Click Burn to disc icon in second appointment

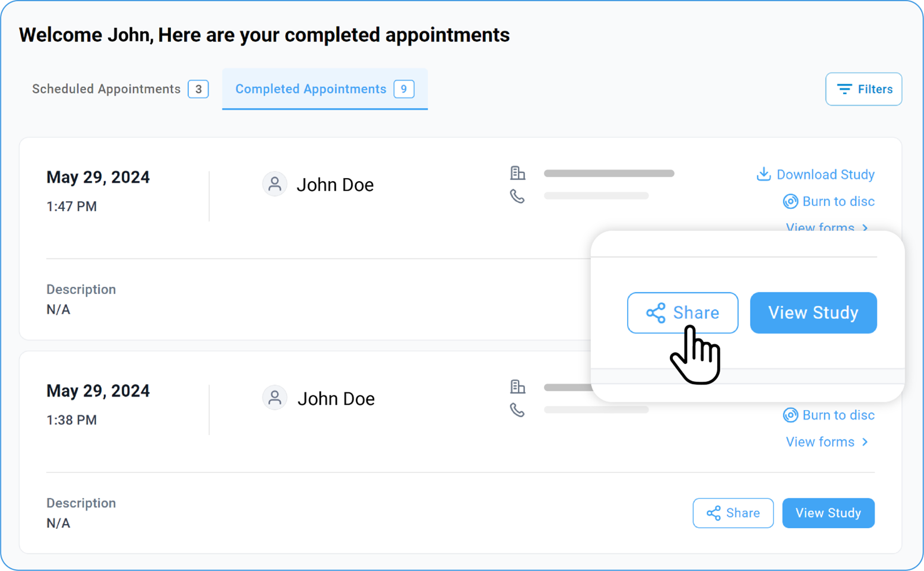tap(790, 415)
